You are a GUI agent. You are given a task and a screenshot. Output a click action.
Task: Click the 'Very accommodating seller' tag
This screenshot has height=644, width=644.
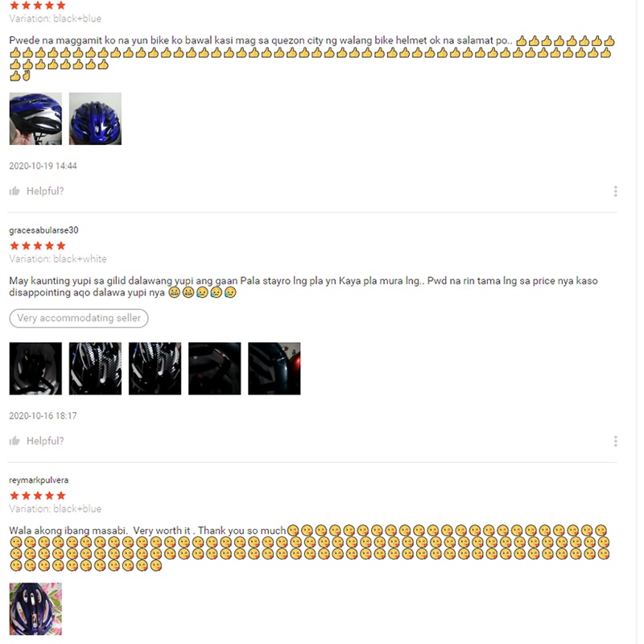tap(79, 318)
